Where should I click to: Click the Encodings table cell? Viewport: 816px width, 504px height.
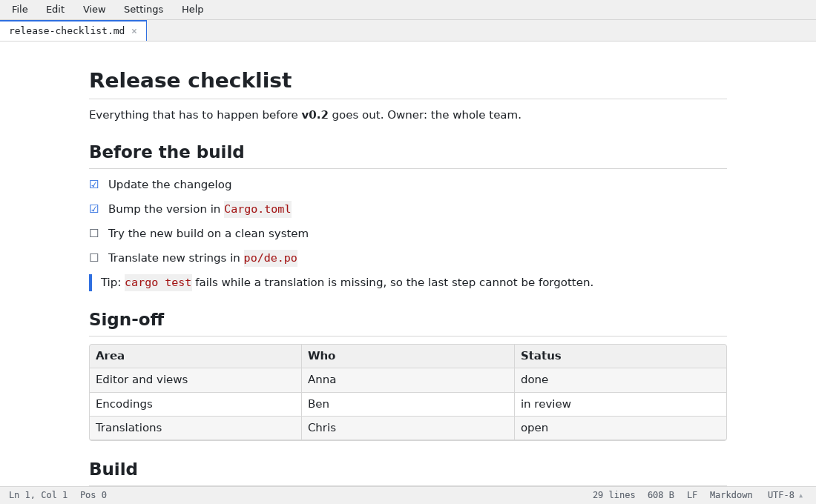[x=195, y=404]
